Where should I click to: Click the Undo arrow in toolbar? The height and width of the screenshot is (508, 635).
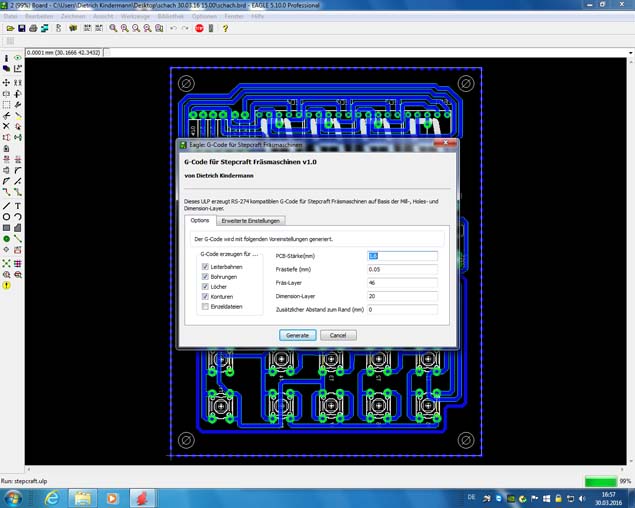(x=174, y=28)
